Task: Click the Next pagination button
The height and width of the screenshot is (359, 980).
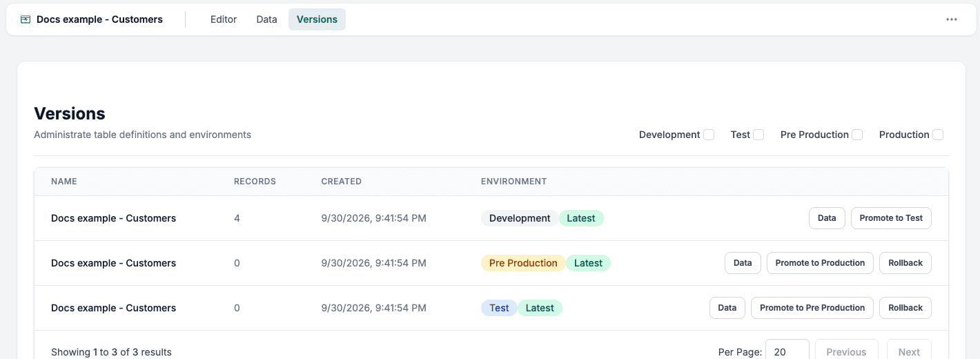Action: pyautogui.click(x=909, y=350)
